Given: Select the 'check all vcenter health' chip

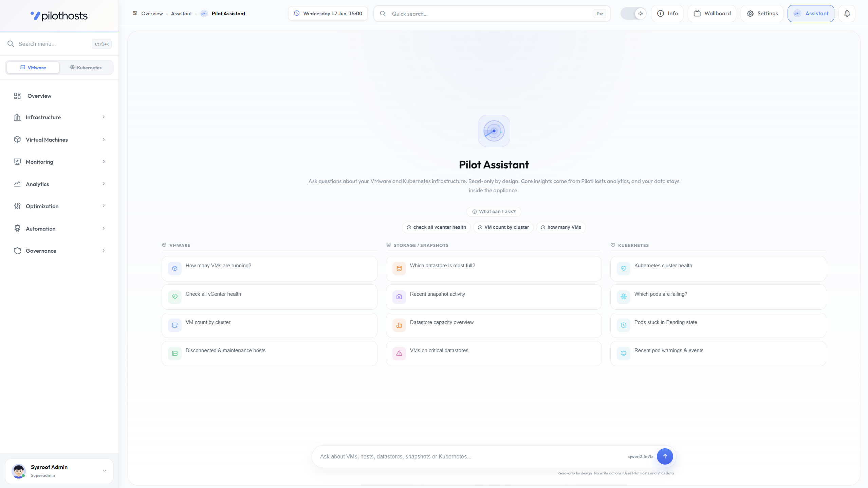Looking at the screenshot, I should (436, 227).
